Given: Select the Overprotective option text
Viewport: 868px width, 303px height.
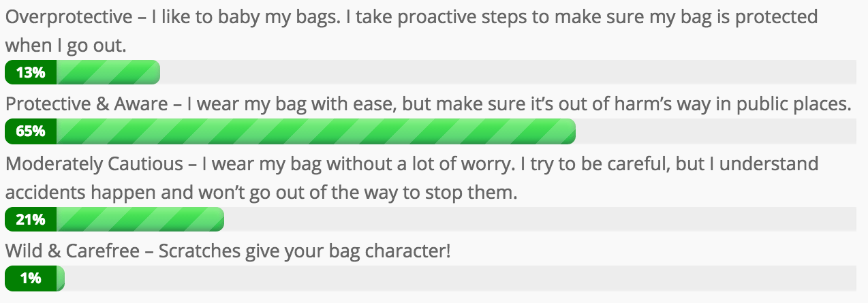Looking at the screenshot, I should pyautogui.click(x=411, y=31).
